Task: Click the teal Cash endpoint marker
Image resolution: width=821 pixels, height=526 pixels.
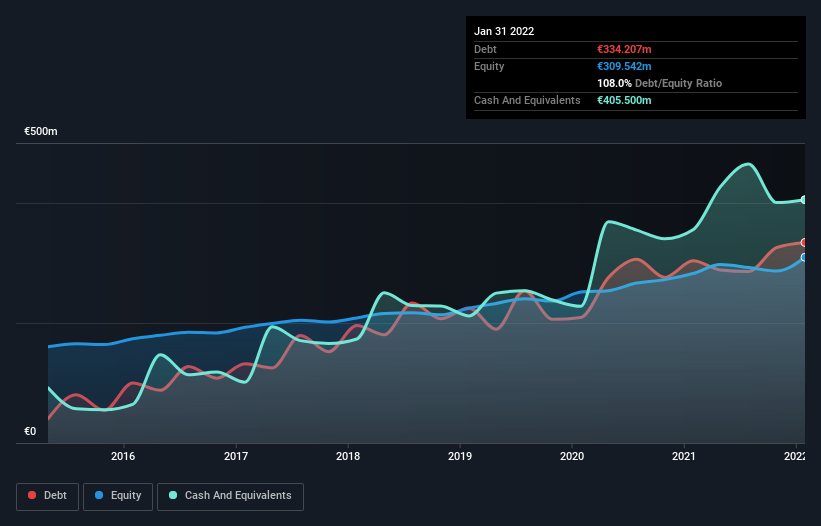Action: (x=804, y=200)
